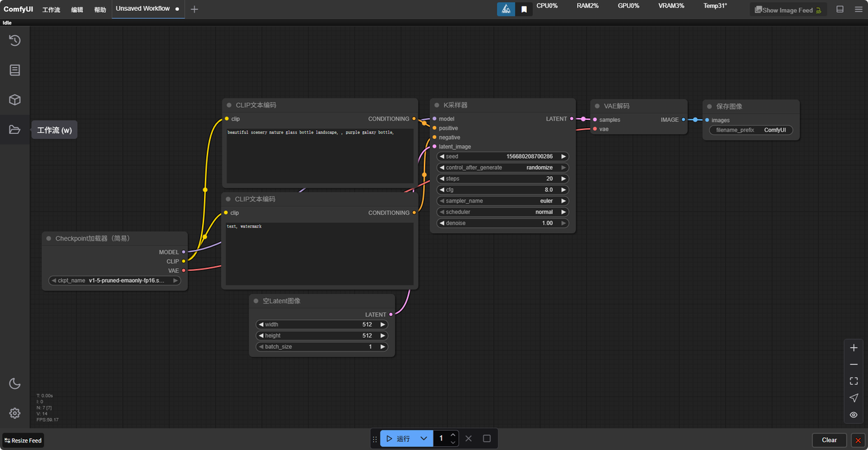The height and width of the screenshot is (450, 868).
Task: Open the scheduler normal selector
Action: 502,212
